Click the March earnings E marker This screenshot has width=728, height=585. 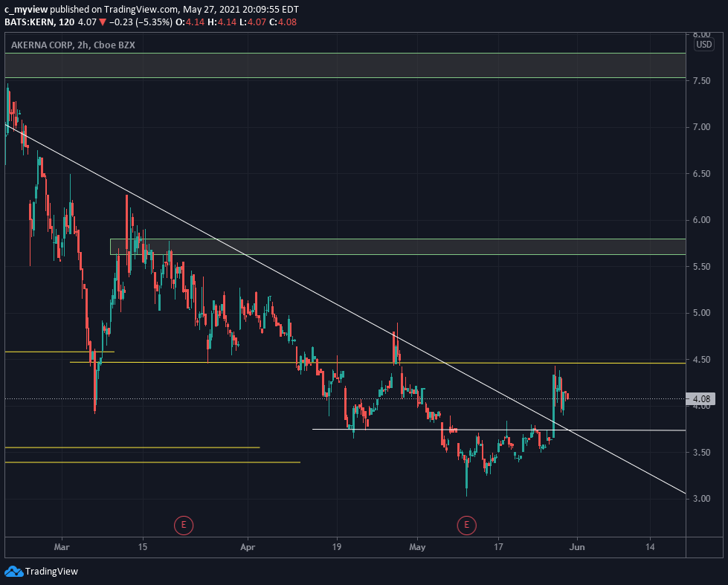184,525
